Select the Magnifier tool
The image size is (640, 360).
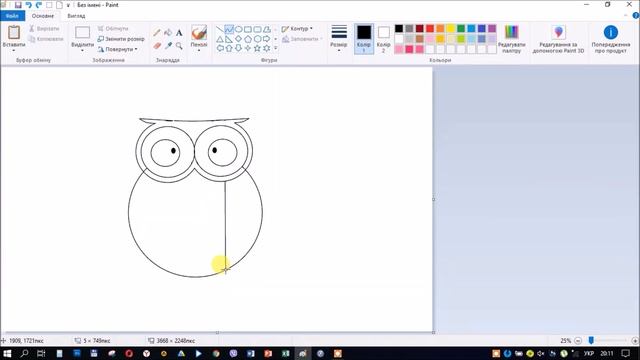click(x=179, y=46)
